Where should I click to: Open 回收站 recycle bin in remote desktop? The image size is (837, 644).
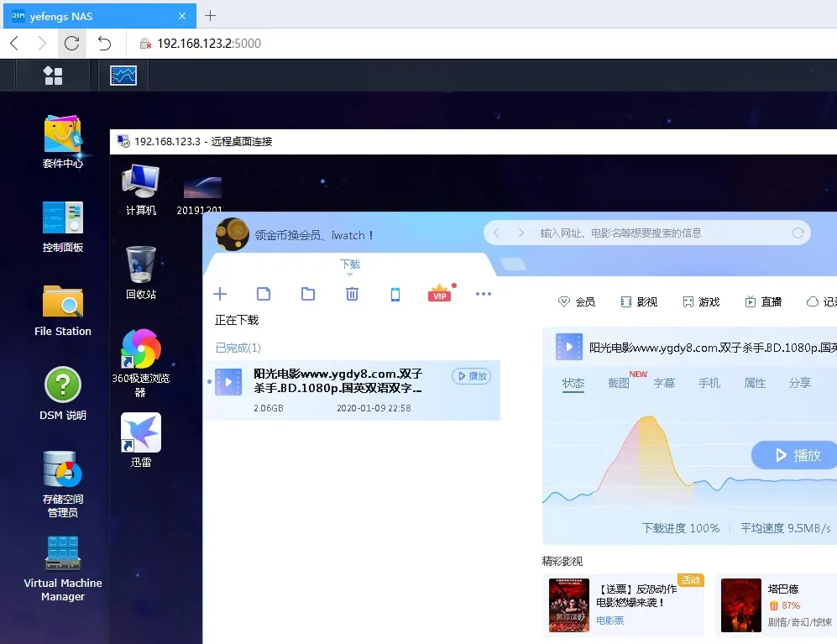pyautogui.click(x=141, y=272)
